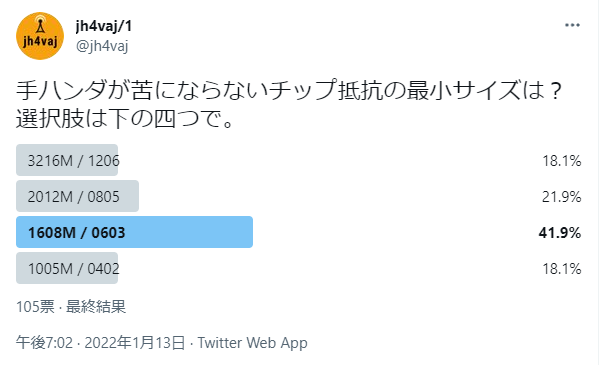Click the antenna icon in the avatar
This screenshot has width=600, height=365.
tap(40, 24)
